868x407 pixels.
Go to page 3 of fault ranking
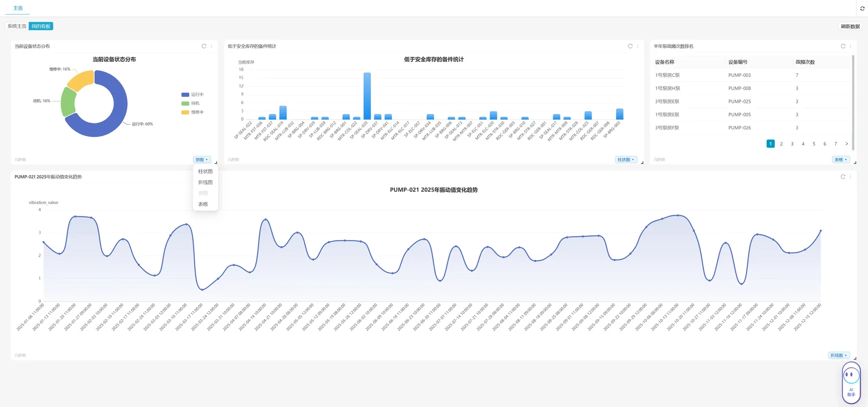(x=792, y=144)
